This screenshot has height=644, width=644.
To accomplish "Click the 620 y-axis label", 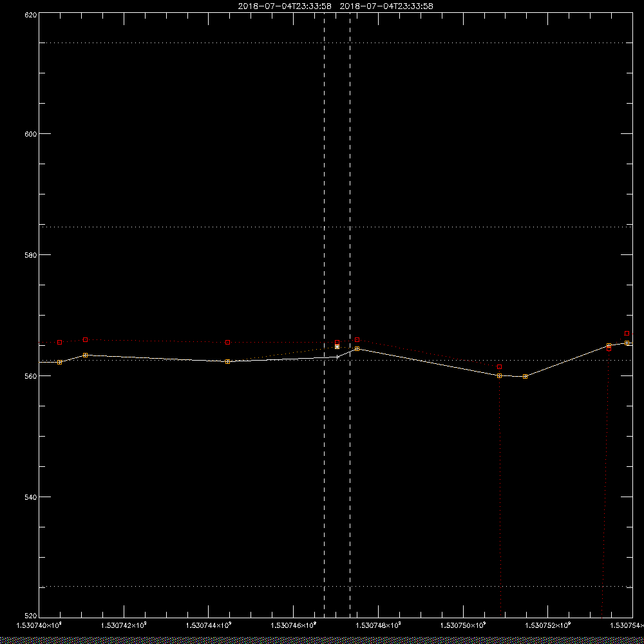I will 31,14.
